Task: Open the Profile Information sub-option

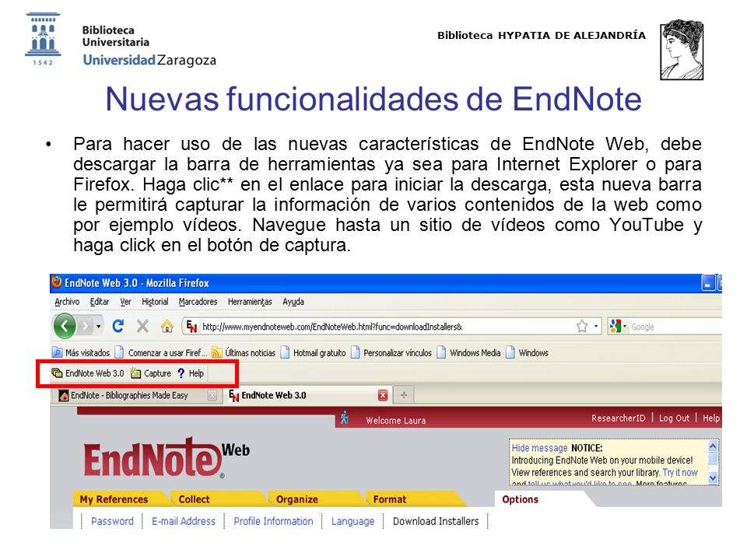Action: [x=273, y=521]
